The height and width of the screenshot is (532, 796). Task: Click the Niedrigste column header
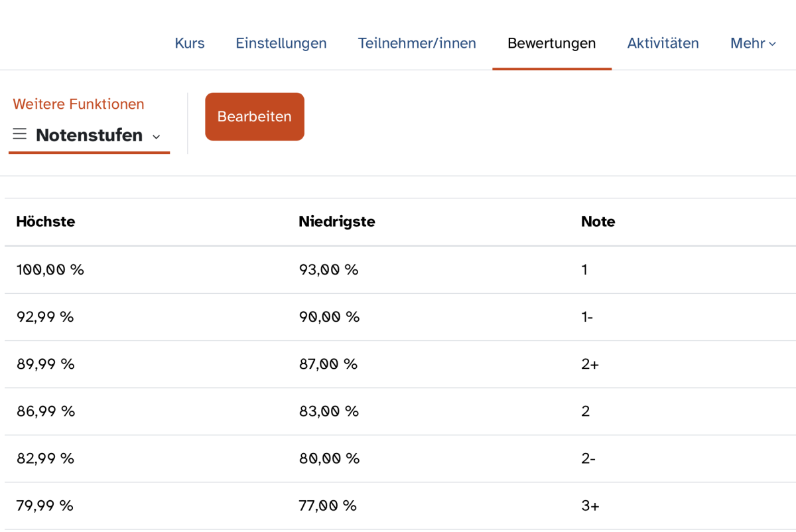pos(336,222)
